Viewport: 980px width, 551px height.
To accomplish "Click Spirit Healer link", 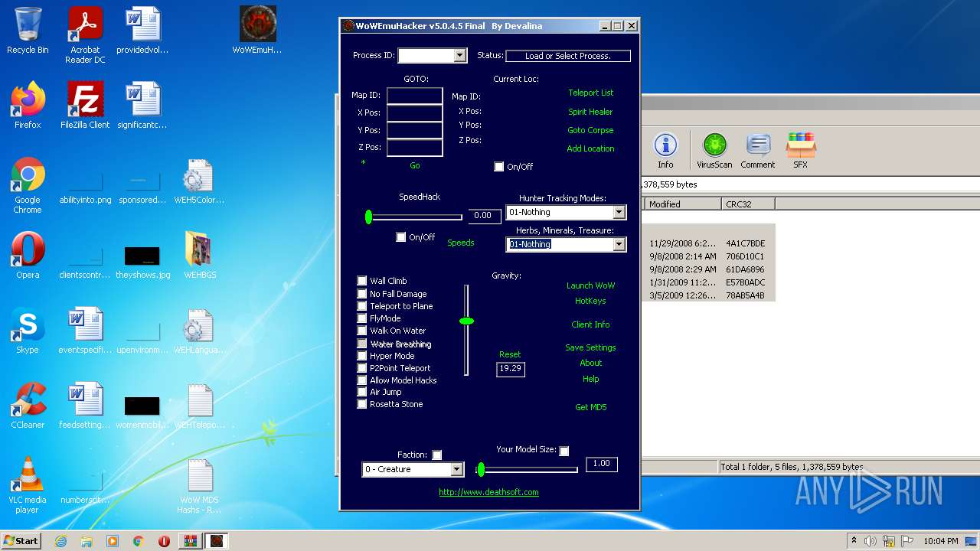I will [590, 112].
